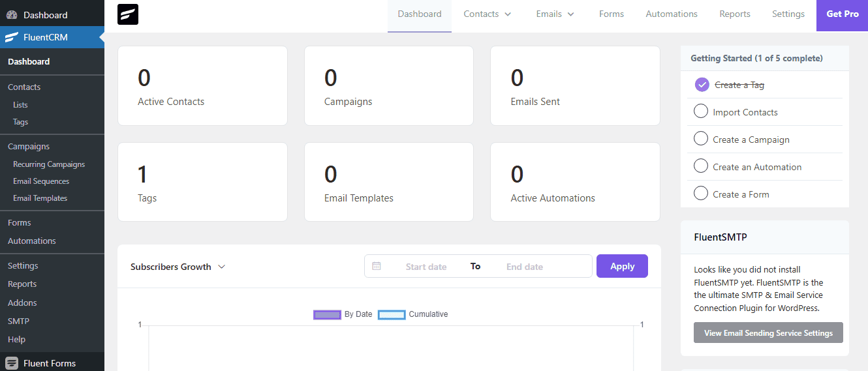Open the Emails Sent stat card
The height and width of the screenshot is (371, 868).
(575, 85)
